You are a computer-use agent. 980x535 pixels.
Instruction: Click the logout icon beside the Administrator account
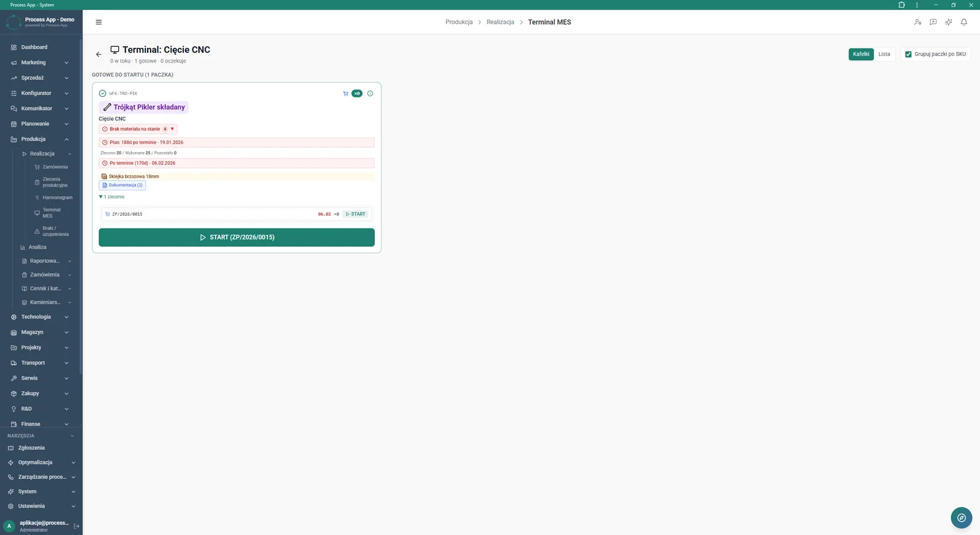pos(77,526)
